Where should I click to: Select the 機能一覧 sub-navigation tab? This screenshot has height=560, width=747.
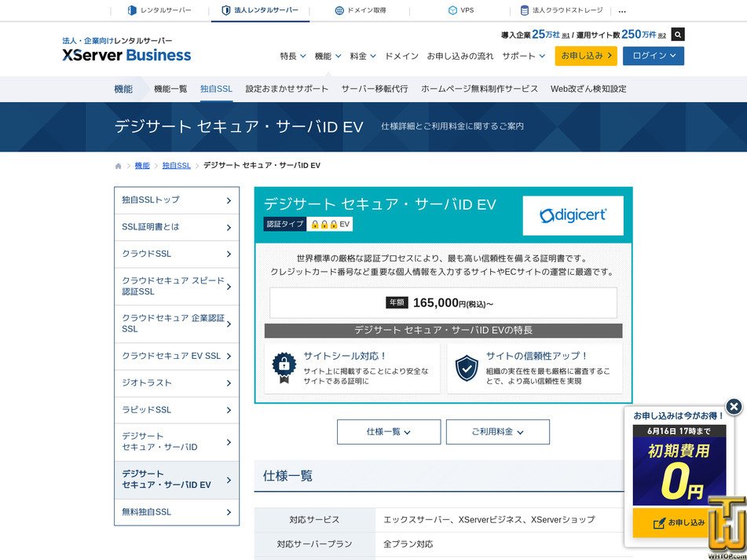point(170,89)
